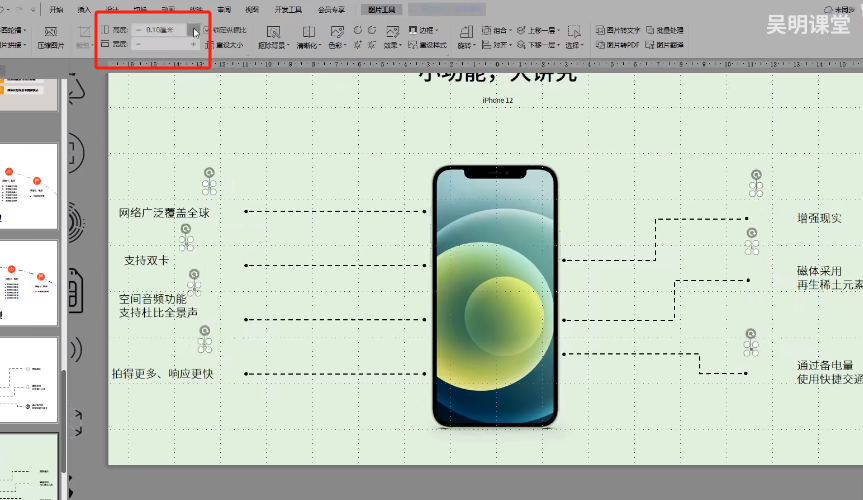The height and width of the screenshot is (500, 863).
Task: Expand the 上移一层 dropdown arrow
Action: 558,30
